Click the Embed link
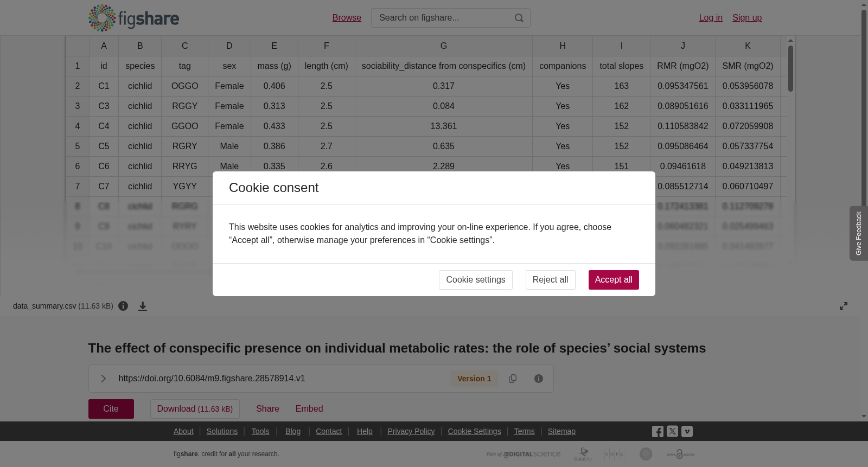This screenshot has width=868, height=467. 309,409
